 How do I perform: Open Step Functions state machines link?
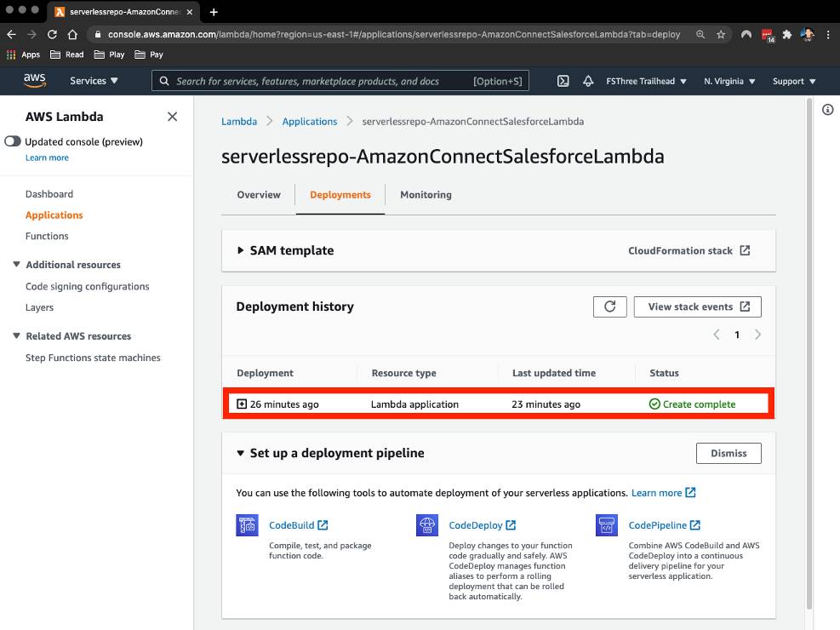tap(93, 358)
